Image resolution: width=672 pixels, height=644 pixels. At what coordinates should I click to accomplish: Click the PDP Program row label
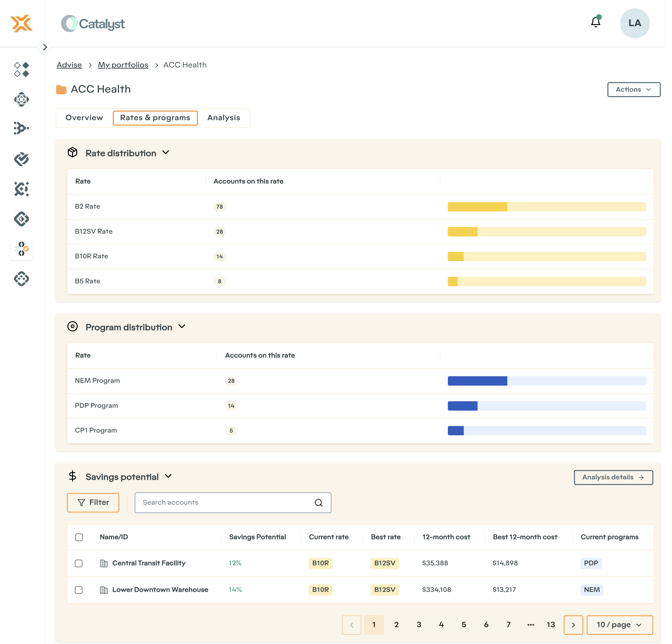coord(96,406)
